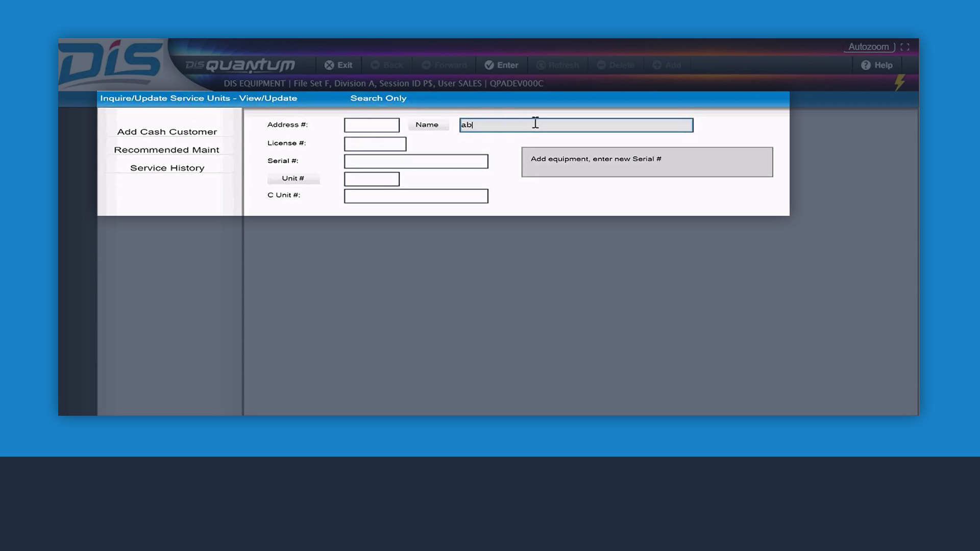Select Add Cash Customer option
The height and width of the screenshot is (551, 980).
tap(167, 132)
